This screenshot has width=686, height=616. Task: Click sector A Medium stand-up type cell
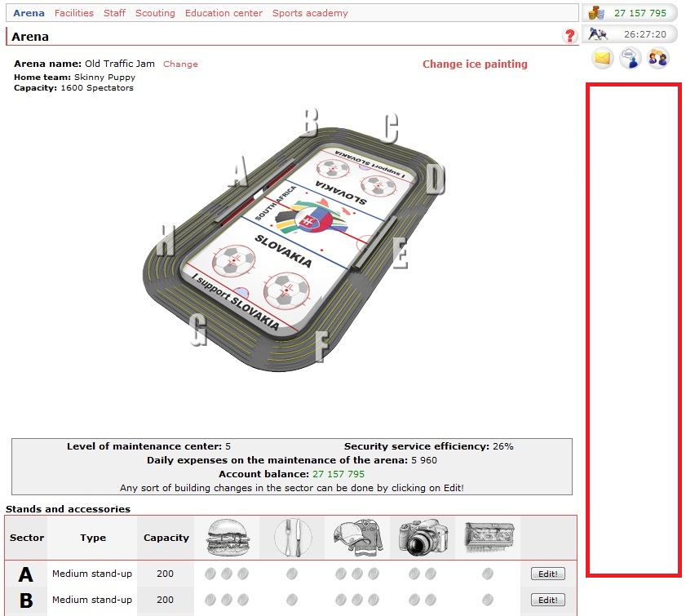point(92,574)
